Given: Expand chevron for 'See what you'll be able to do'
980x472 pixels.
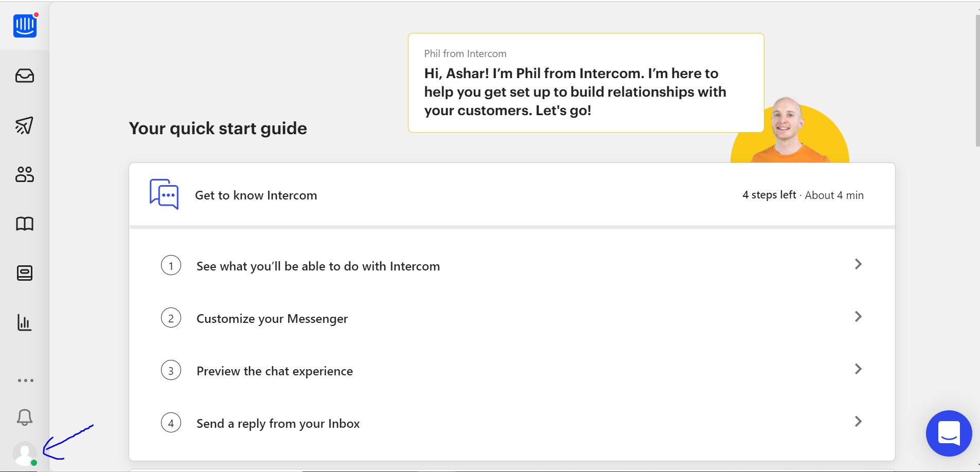Looking at the screenshot, I should [x=858, y=264].
